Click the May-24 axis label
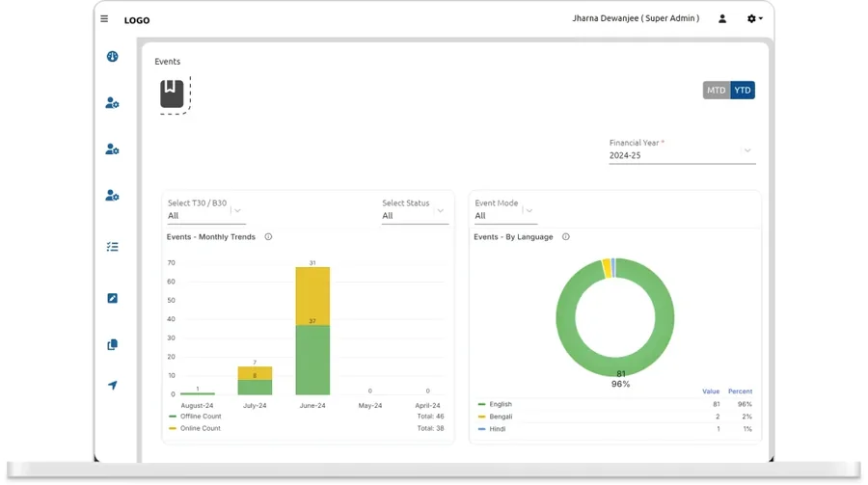The image size is (868, 485). (370, 406)
